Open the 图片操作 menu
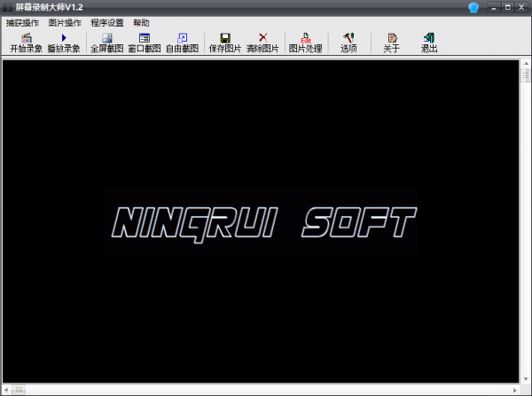This screenshot has width=532, height=396. [65, 23]
